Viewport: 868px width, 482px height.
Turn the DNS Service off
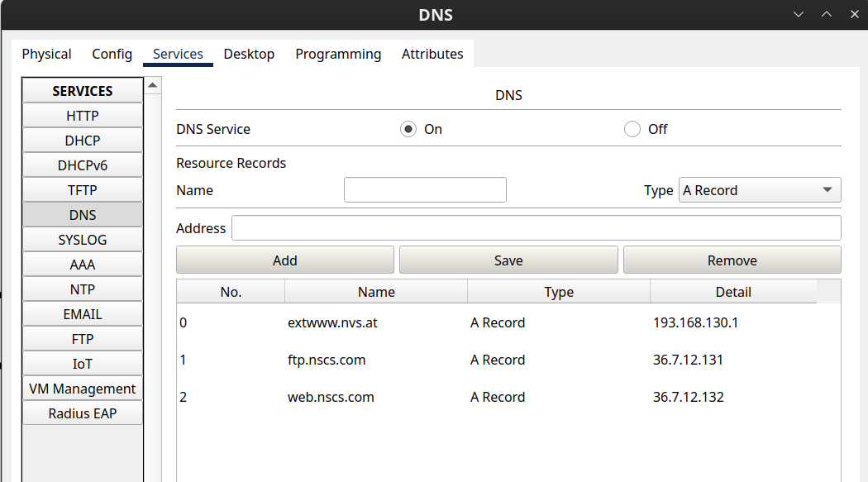click(x=632, y=129)
